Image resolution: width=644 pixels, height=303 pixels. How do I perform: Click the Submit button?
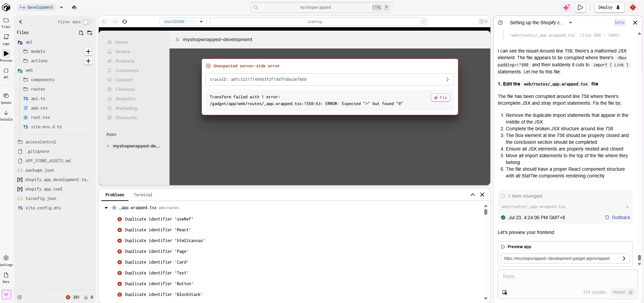[x=622, y=292]
